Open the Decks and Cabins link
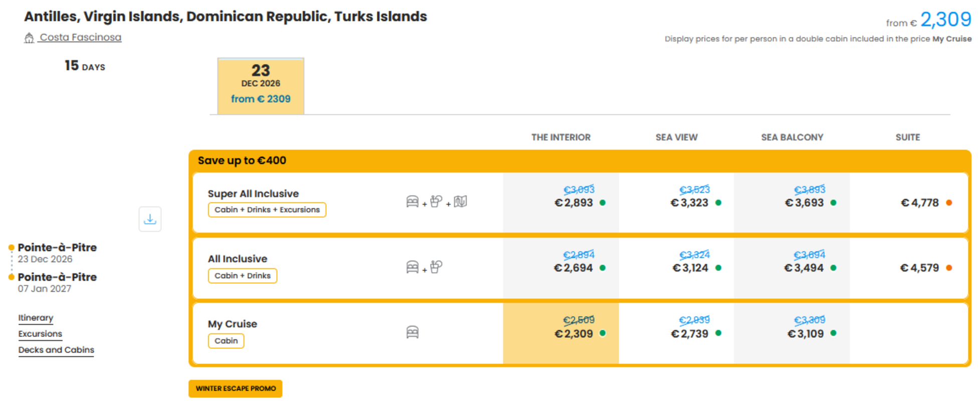This screenshot has height=401, width=980. pyautogui.click(x=56, y=350)
